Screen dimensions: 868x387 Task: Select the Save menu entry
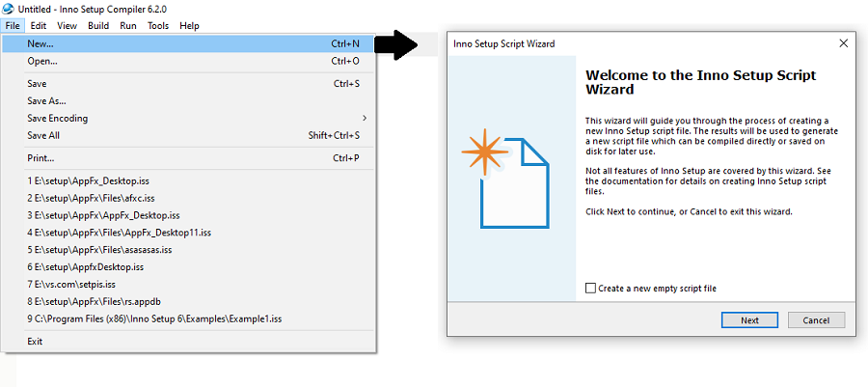tap(188, 84)
